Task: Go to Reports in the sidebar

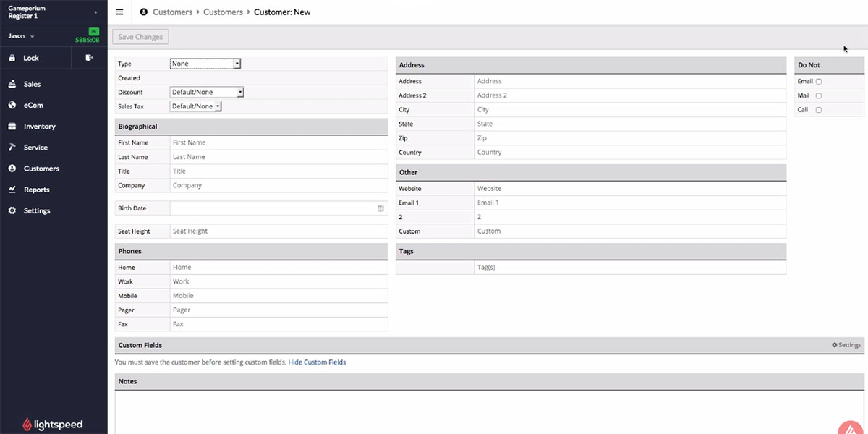Action: click(36, 190)
